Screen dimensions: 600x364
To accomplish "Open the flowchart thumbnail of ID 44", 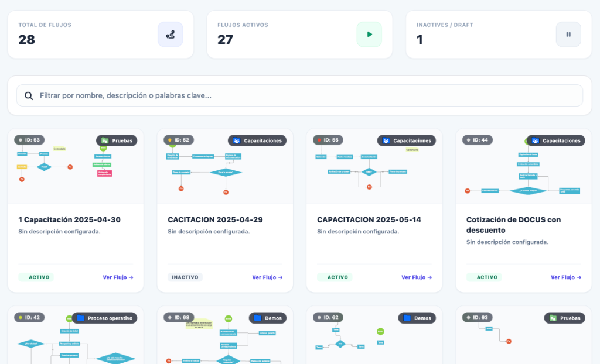I will (x=523, y=166).
